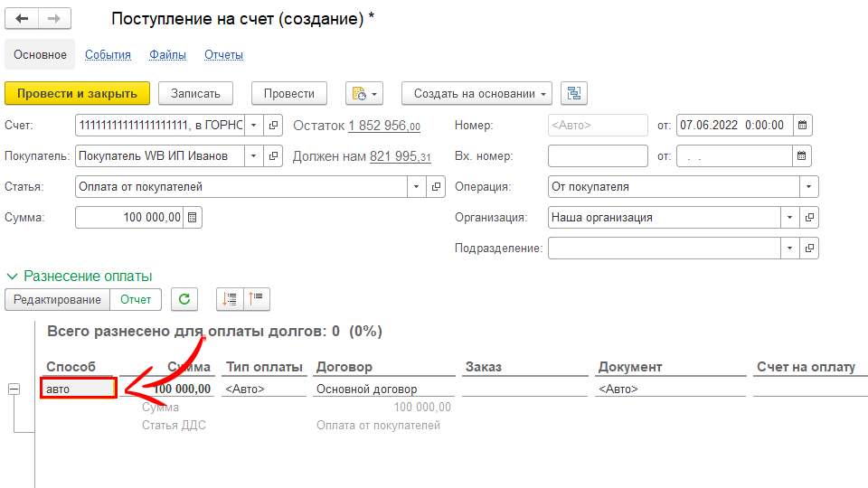
Task: Open calendar picker for document date
Action: click(x=802, y=126)
